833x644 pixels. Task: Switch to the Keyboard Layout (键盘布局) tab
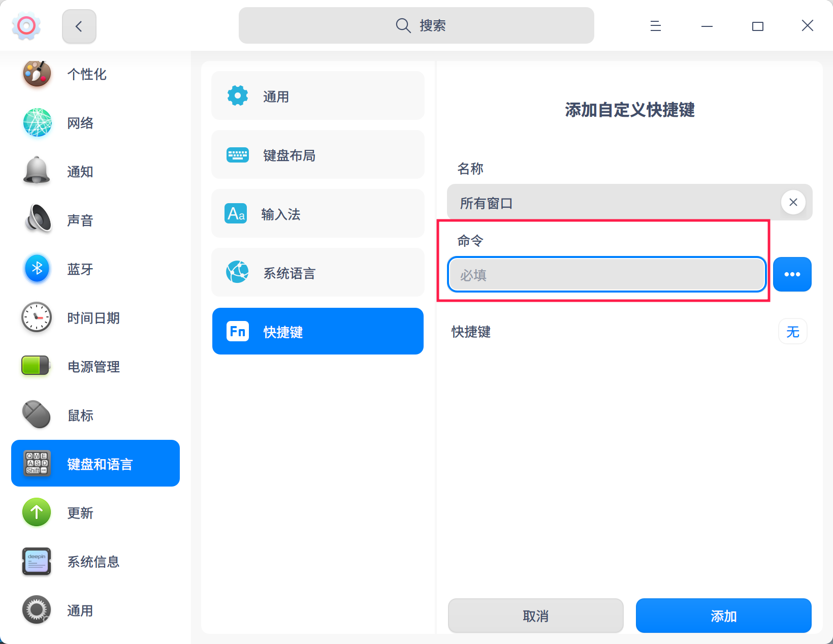click(x=317, y=155)
